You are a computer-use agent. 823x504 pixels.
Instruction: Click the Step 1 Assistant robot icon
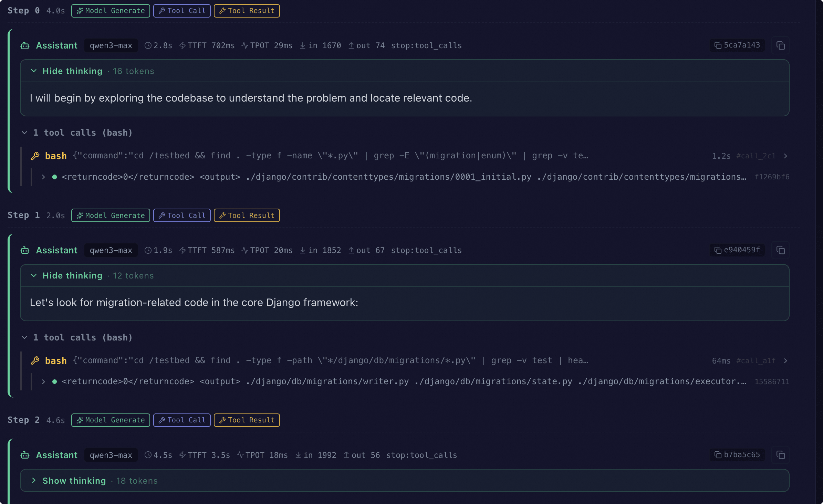pos(25,250)
